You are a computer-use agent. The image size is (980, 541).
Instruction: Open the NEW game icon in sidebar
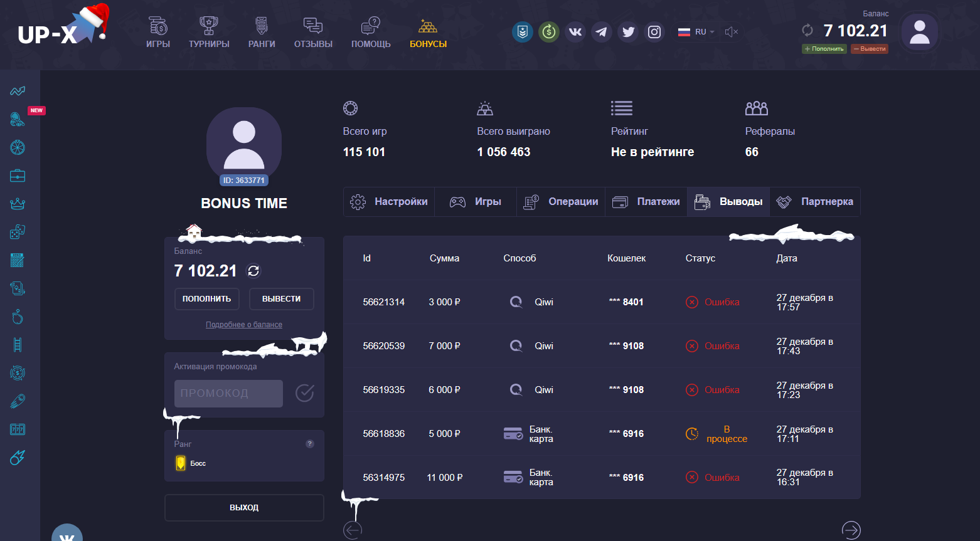click(18, 119)
